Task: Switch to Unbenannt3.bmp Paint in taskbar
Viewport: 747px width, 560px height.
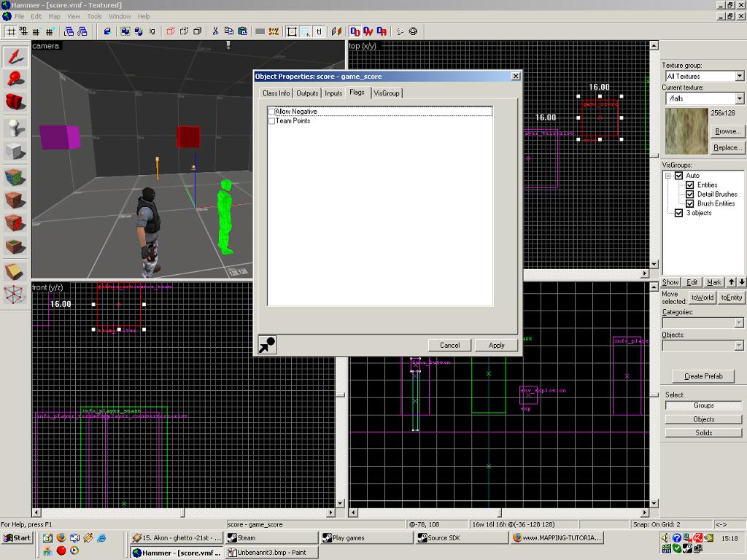Action: [x=272, y=553]
